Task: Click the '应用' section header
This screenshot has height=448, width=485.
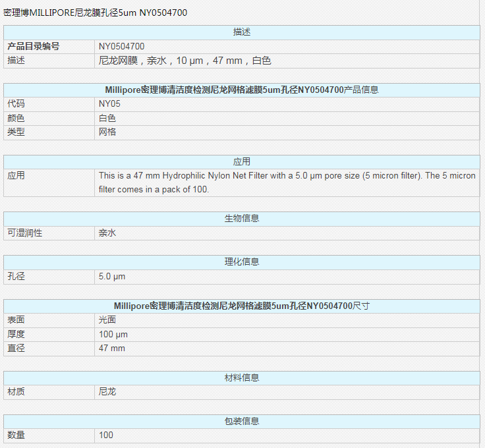Action: pos(242,161)
